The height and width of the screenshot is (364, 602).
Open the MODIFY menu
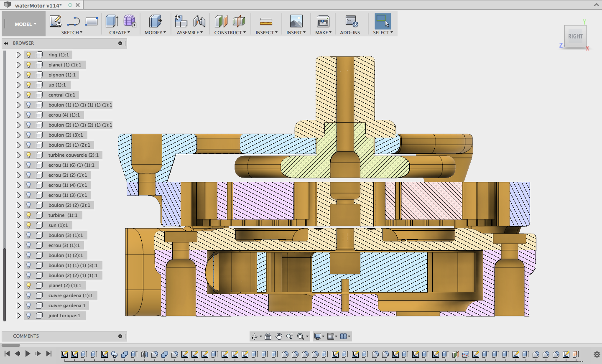tap(155, 33)
